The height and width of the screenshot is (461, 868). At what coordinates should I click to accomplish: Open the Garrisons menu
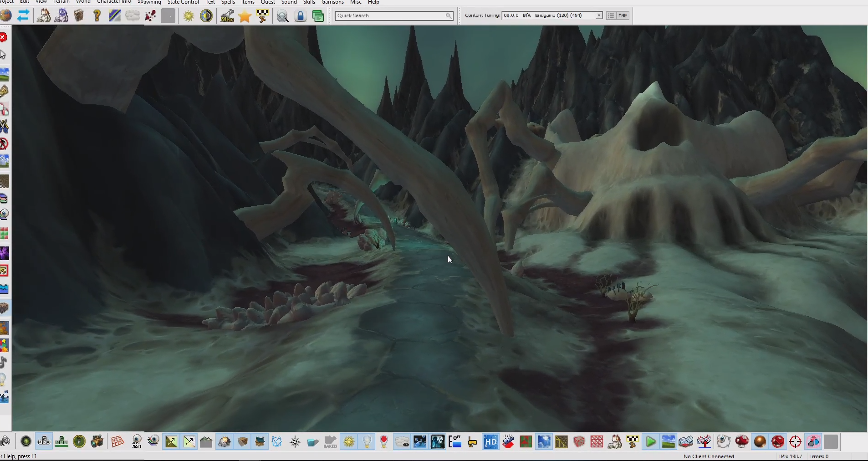(332, 2)
